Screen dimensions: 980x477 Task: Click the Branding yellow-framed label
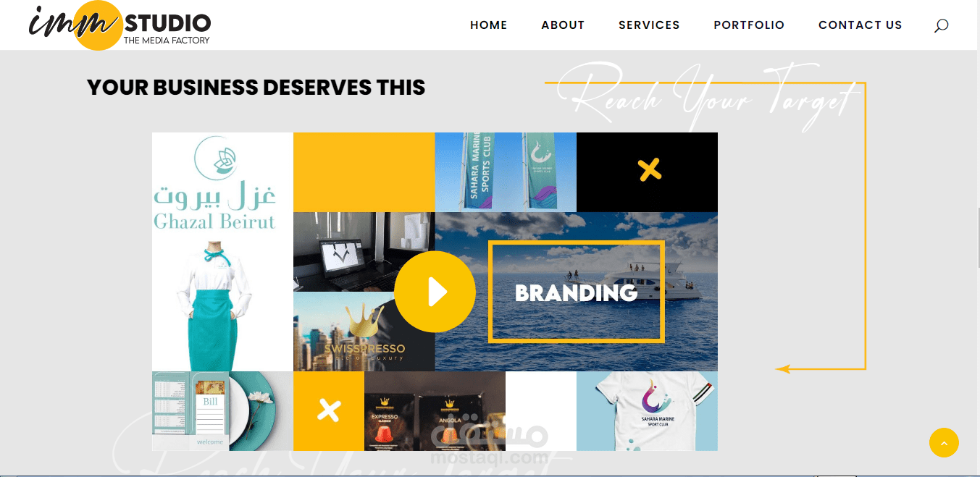click(x=577, y=292)
